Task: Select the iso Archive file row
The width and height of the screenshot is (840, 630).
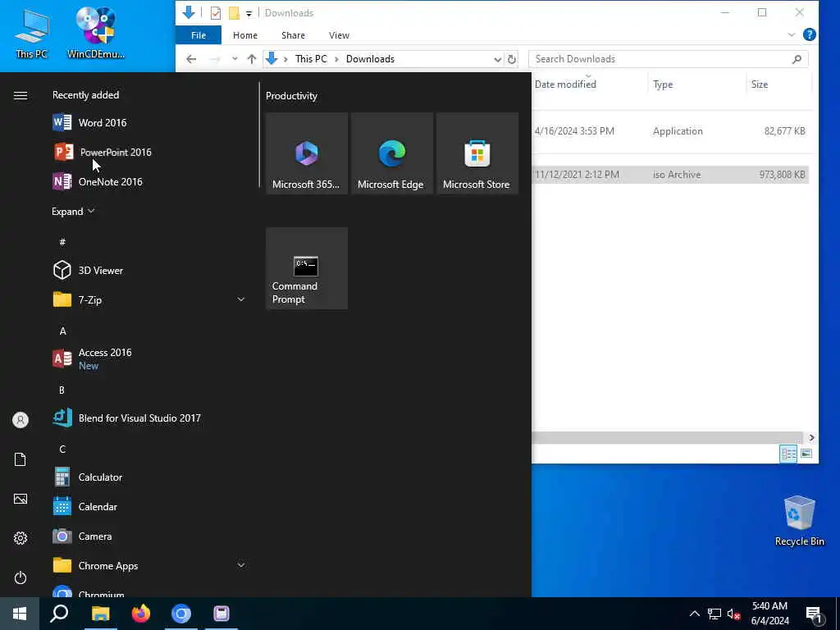Action: pyautogui.click(x=670, y=175)
